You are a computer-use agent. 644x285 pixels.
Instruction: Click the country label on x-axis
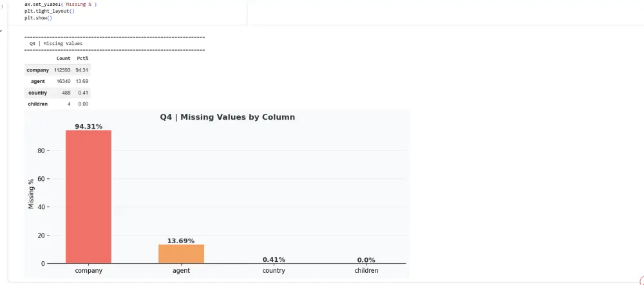pyautogui.click(x=274, y=271)
